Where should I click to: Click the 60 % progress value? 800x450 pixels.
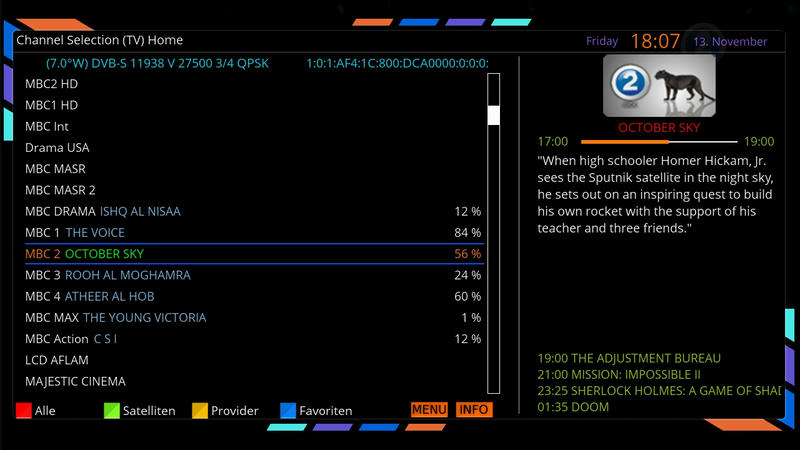(x=467, y=296)
